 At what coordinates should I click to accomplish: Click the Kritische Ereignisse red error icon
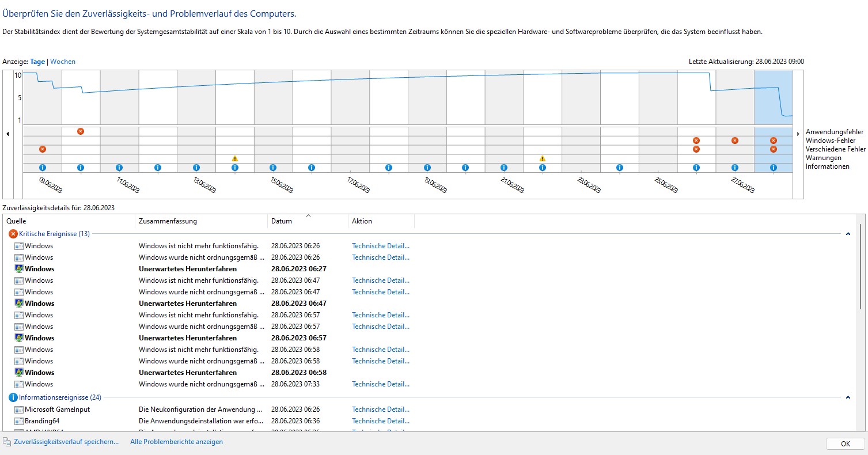pyautogui.click(x=13, y=234)
